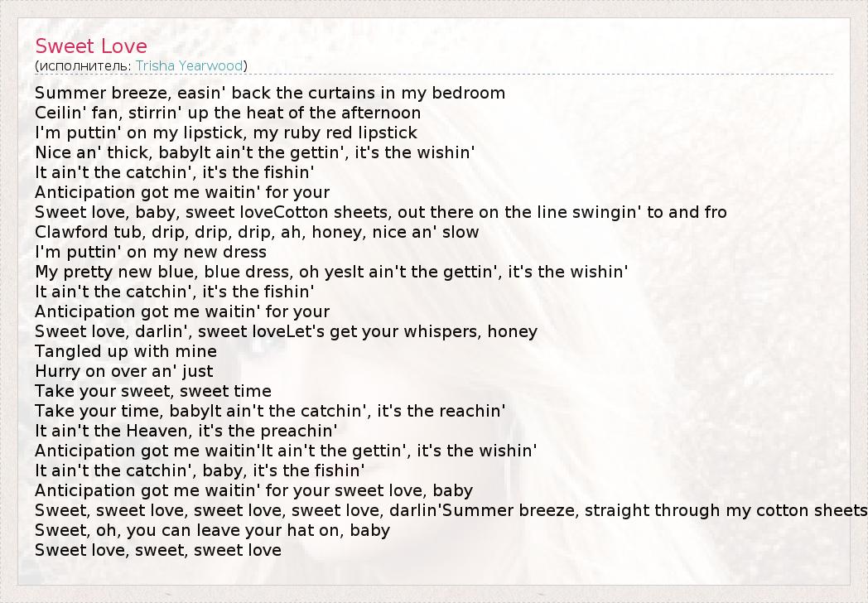Image resolution: width=868 pixels, height=603 pixels.
Task: Click the line ending 'for your sweet love, baby'
Action: (254, 490)
